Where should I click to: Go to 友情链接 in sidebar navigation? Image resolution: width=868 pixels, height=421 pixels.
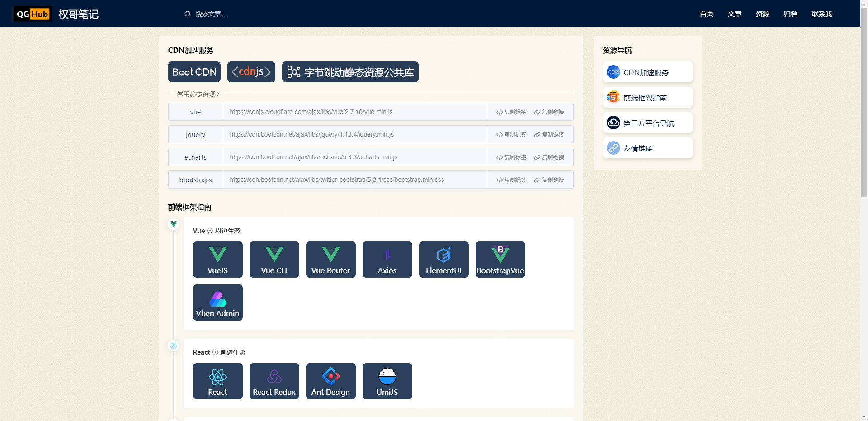pos(647,148)
